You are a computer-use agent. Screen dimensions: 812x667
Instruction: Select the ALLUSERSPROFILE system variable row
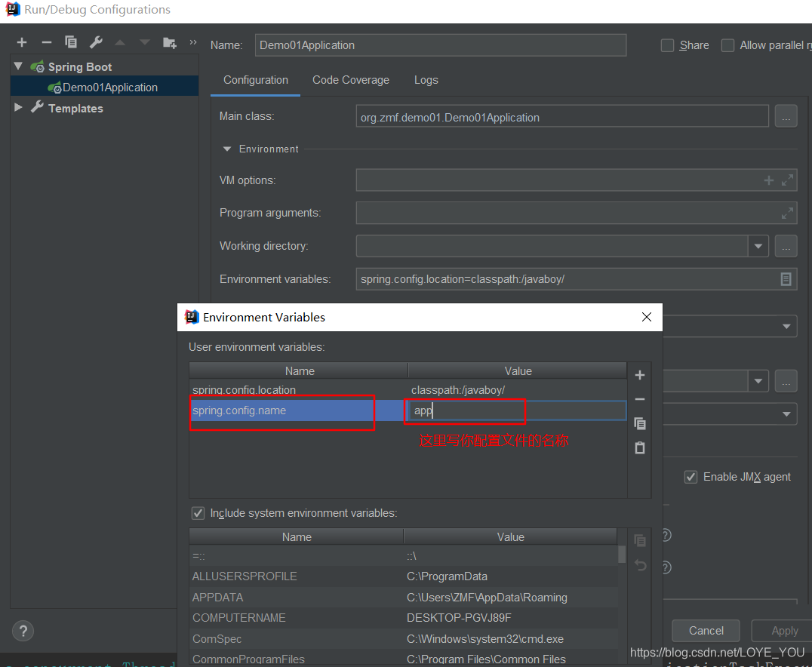(x=404, y=576)
